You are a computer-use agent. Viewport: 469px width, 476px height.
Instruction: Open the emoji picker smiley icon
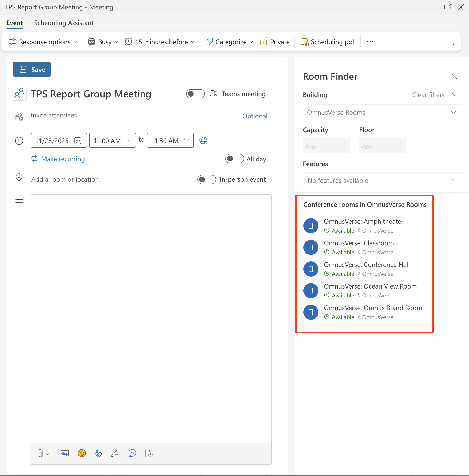(82, 453)
